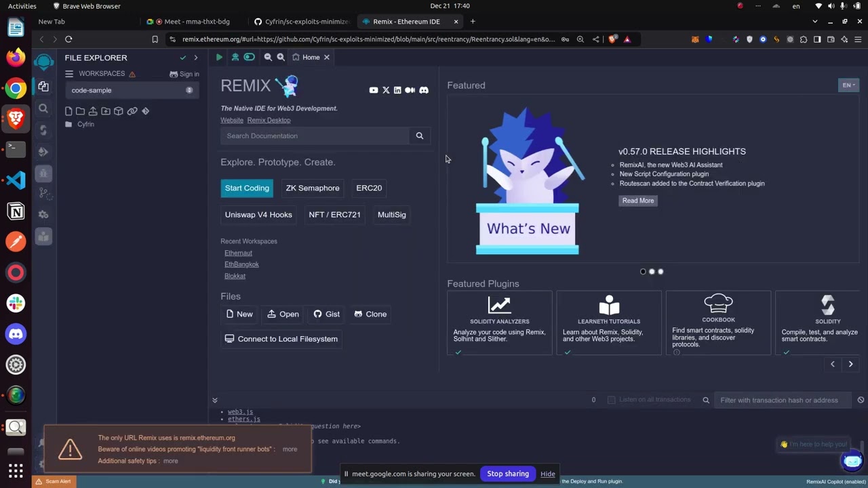The height and width of the screenshot is (488, 868).
Task: Open the Workspaces hamburger menu
Action: pos(69,74)
